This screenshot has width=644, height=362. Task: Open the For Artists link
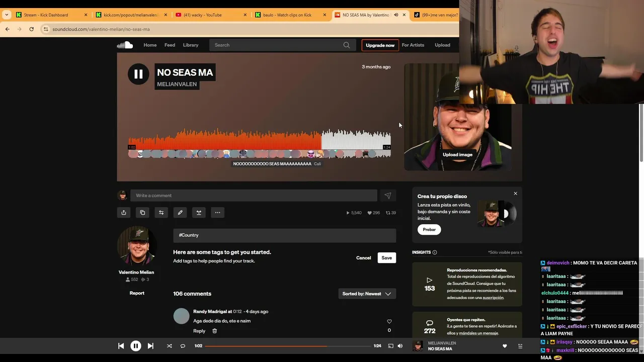[413, 45]
